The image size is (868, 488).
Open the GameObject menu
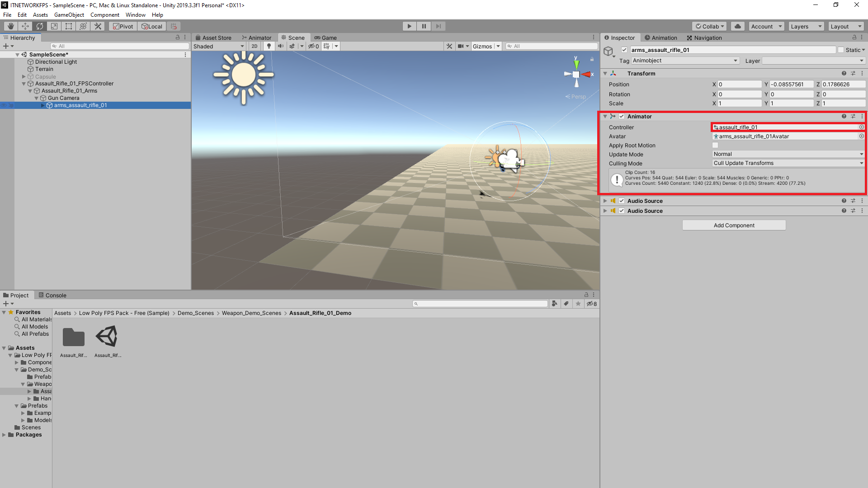click(x=69, y=14)
